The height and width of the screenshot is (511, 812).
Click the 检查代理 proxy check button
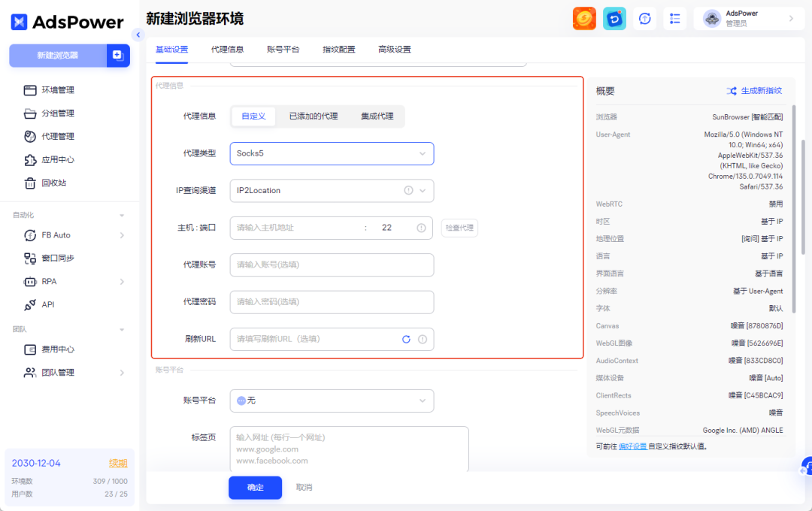tap(460, 228)
